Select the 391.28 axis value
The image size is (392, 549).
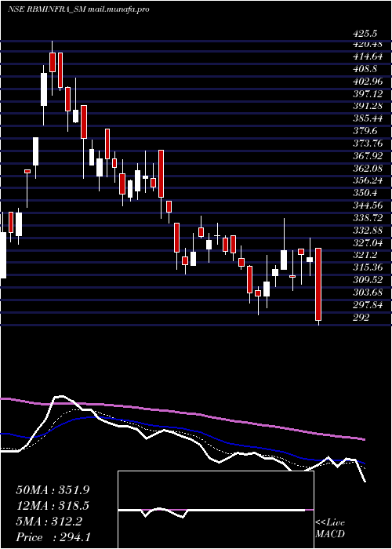pos(368,106)
